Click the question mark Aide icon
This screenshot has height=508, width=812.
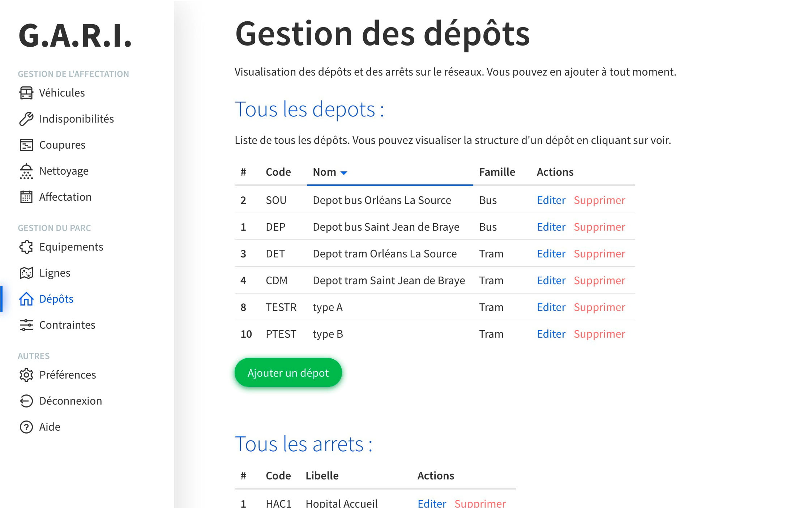coord(26,427)
